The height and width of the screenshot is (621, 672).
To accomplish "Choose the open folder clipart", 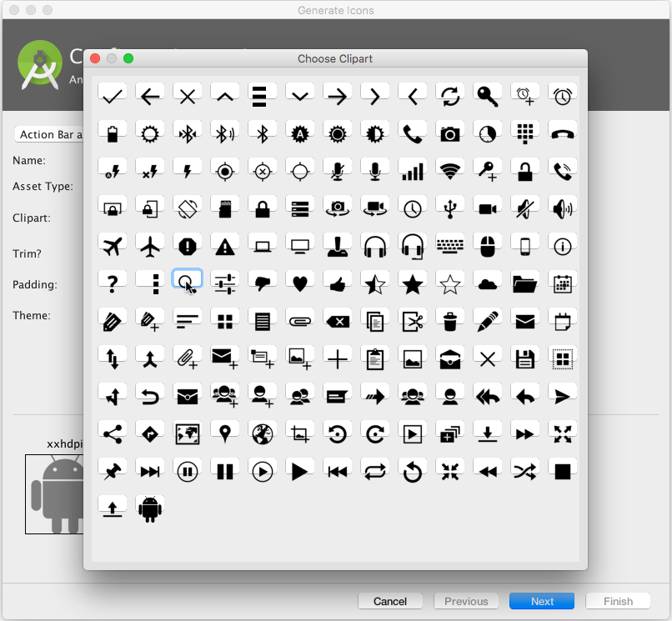I will coord(524,283).
